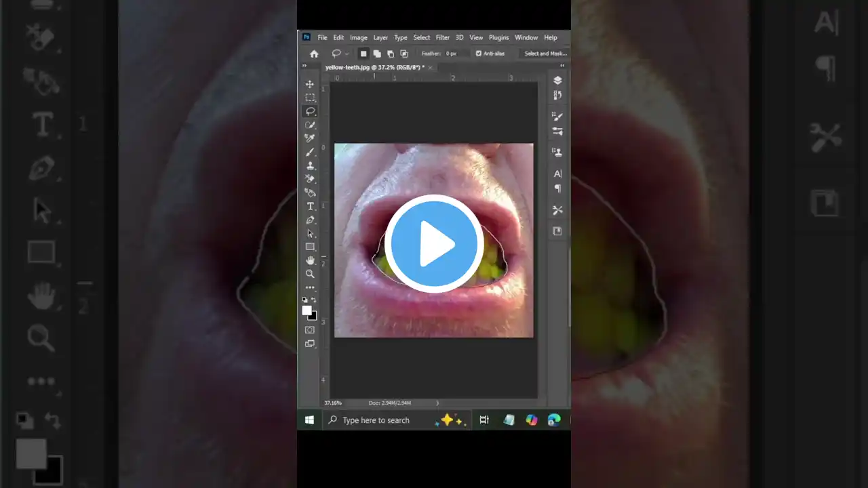Click the white foreground color swatch
Image resolution: width=868 pixels, height=488 pixels.
(307, 310)
